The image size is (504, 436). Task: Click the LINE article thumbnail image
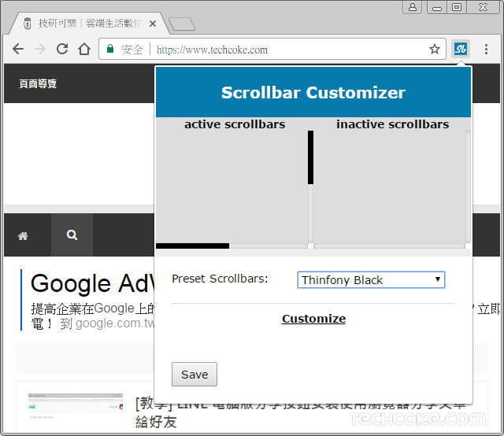tap(76, 406)
